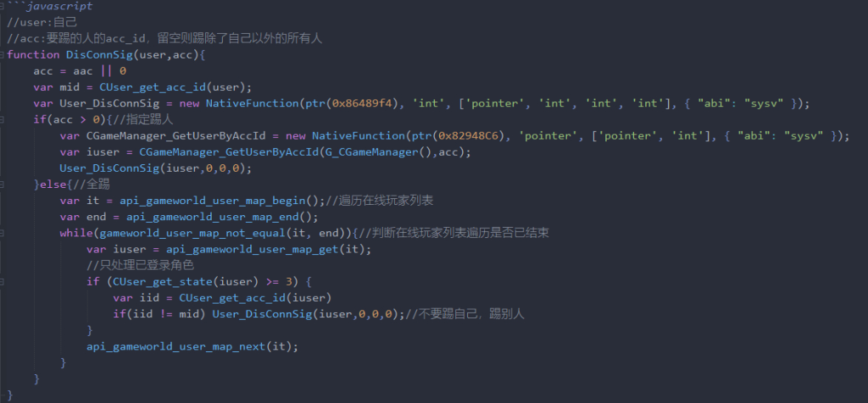Collapse the else block fold marker
The image size is (868, 403).
coord(3,184)
